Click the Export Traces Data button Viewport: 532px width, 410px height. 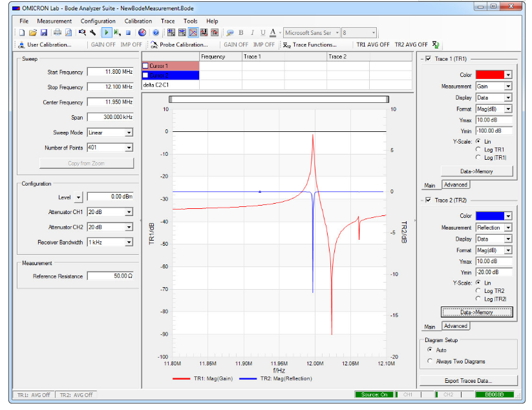[x=469, y=381]
